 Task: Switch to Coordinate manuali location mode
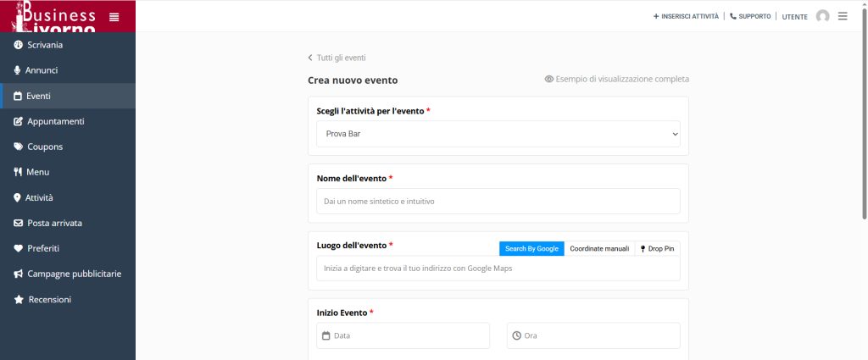599,248
